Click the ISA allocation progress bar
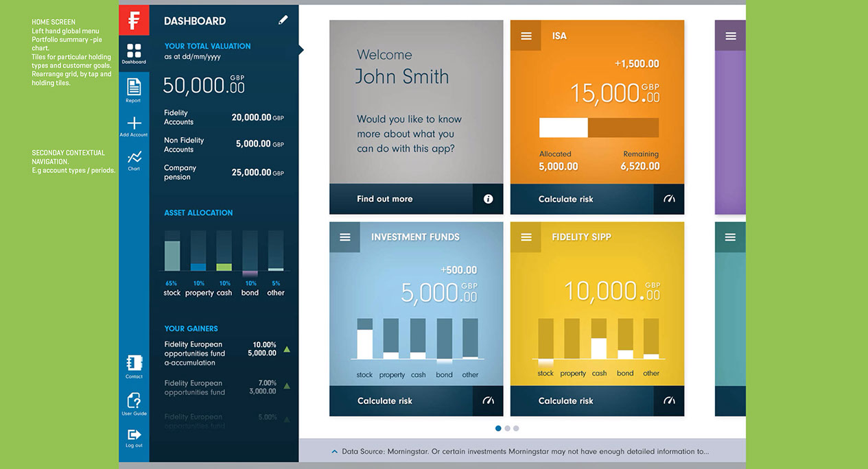This screenshot has width=868, height=469. click(598, 128)
